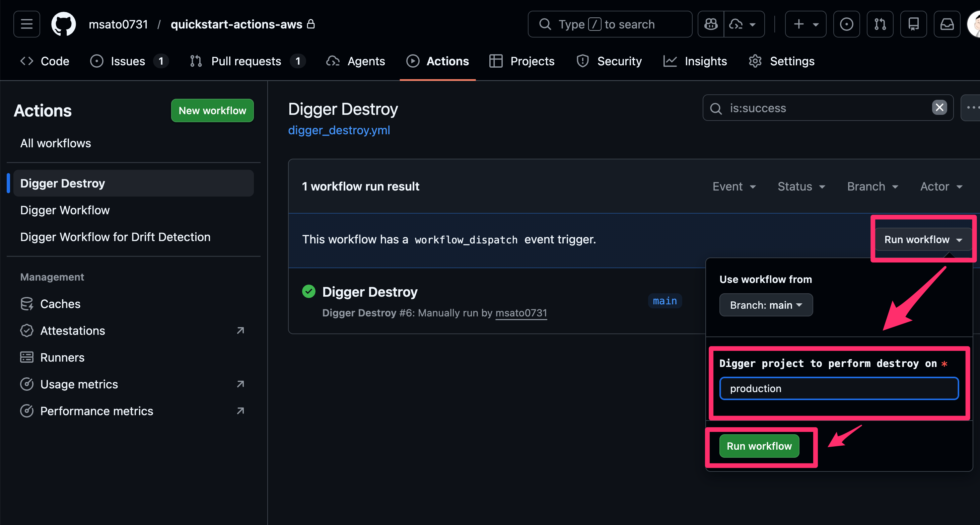980x525 pixels.
Task: Open Runners under Management
Action: 62,357
